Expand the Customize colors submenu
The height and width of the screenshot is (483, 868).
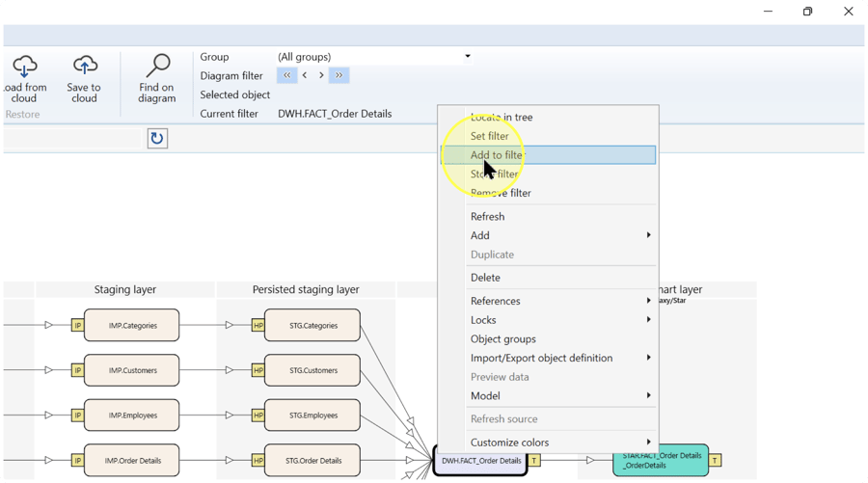(560, 443)
